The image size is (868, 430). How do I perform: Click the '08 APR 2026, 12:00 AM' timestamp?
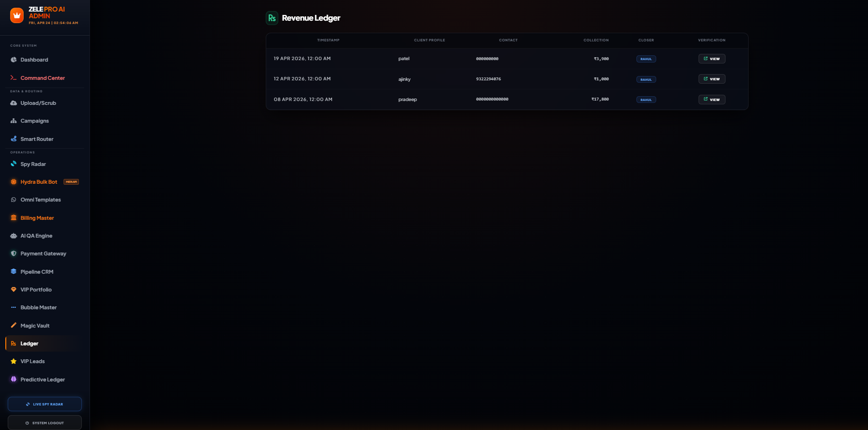[x=303, y=100]
